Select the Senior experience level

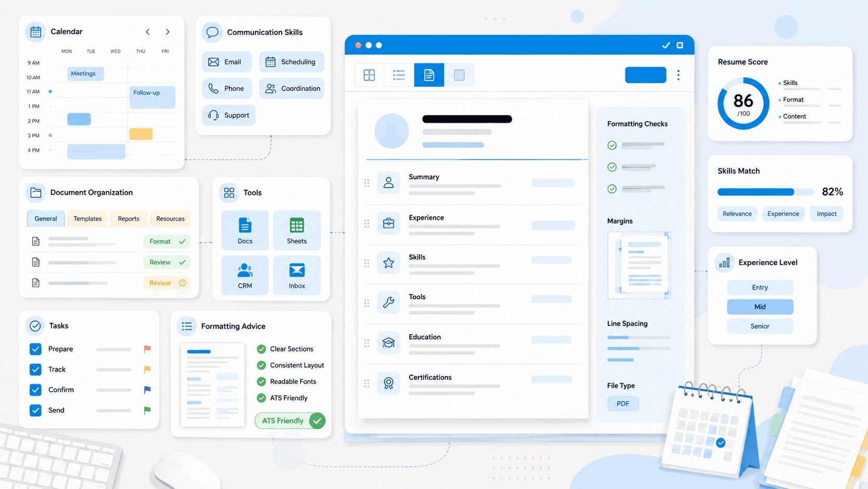[760, 326]
